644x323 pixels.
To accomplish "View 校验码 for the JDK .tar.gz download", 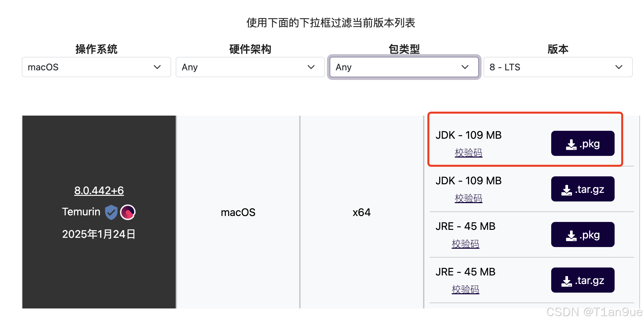I will [468, 198].
